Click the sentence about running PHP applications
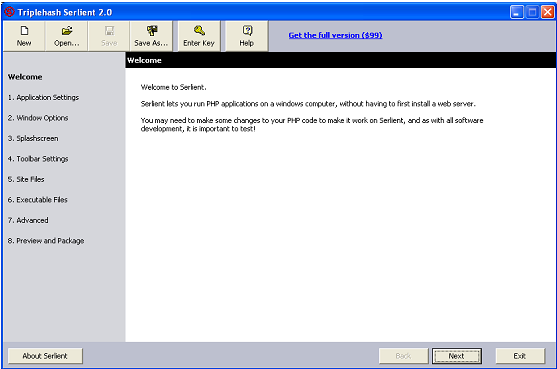 coord(308,104)
